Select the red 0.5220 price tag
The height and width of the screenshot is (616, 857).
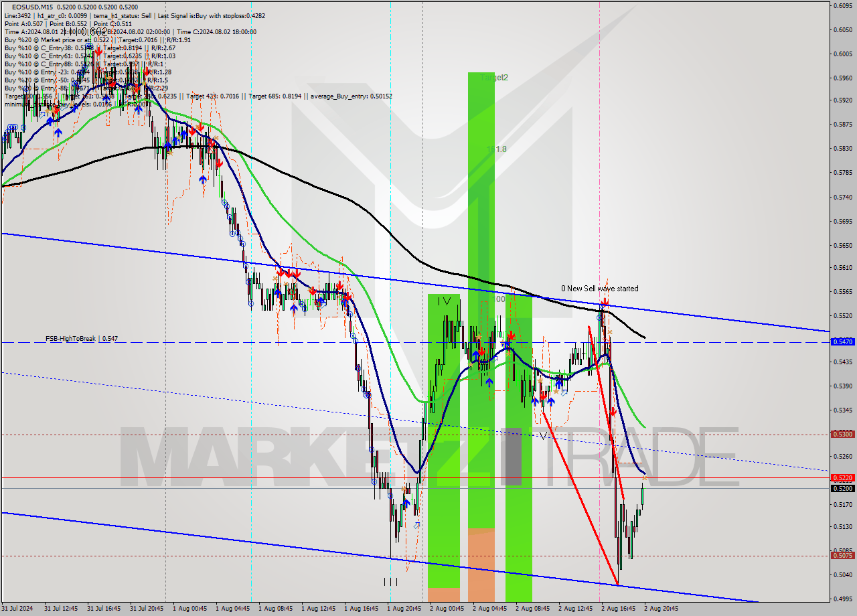pyautogui.click(x=842, y=477)
